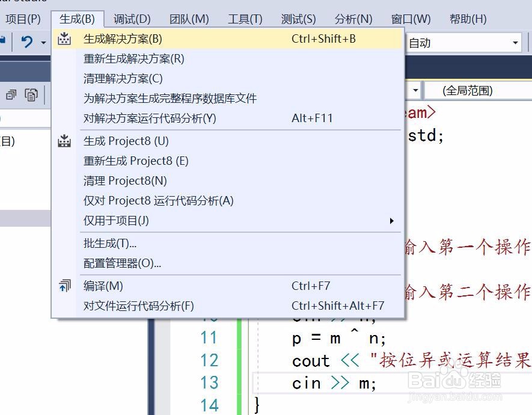This screenshot has width=532, height=415.
Task: Click the cin >> m; code line
Action: tap(334, 384)
